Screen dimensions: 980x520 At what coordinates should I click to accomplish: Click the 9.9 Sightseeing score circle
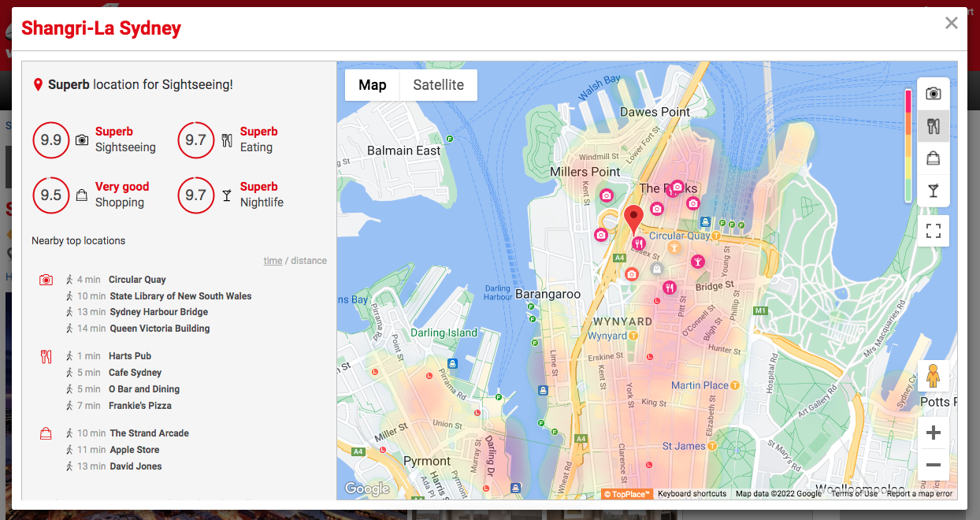pyautogui.click(x=51, y=140)
